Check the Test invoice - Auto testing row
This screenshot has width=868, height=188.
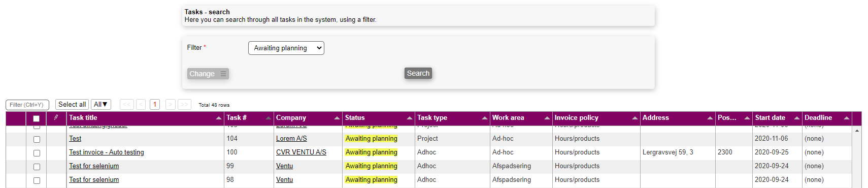[x=37, y=153]
